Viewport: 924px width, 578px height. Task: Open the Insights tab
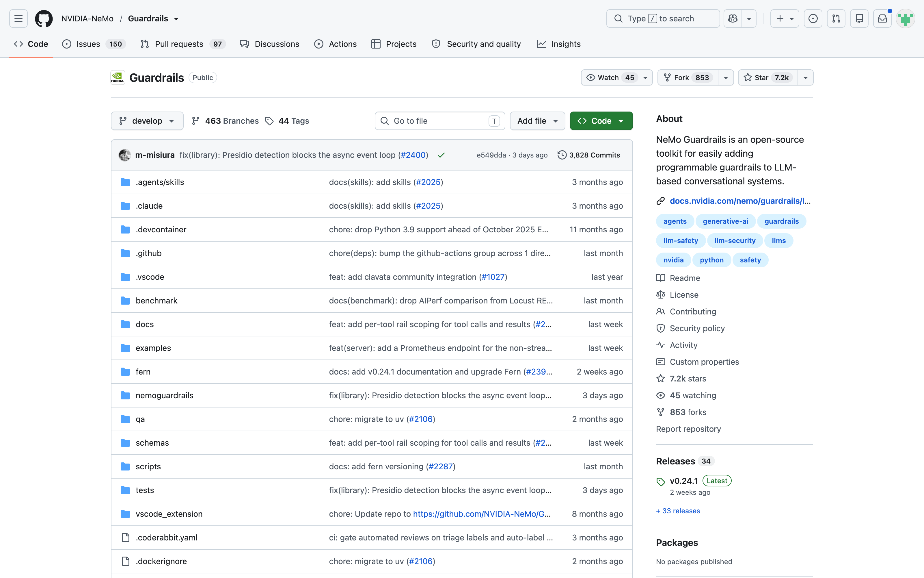(558, 44)
